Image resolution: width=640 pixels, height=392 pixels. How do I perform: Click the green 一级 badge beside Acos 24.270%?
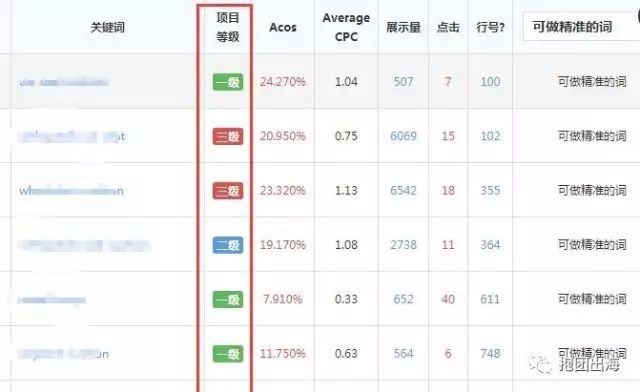pyautogui.click(x=228, y=82)
